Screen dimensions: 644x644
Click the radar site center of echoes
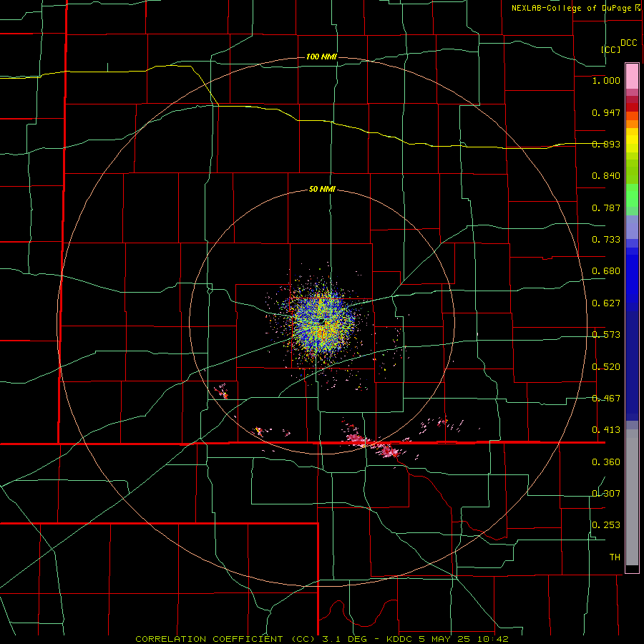tap(321, 321)
